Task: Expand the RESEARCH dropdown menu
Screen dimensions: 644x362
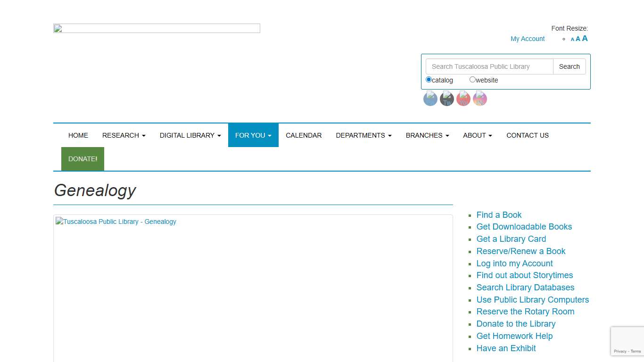Action: 124,135
